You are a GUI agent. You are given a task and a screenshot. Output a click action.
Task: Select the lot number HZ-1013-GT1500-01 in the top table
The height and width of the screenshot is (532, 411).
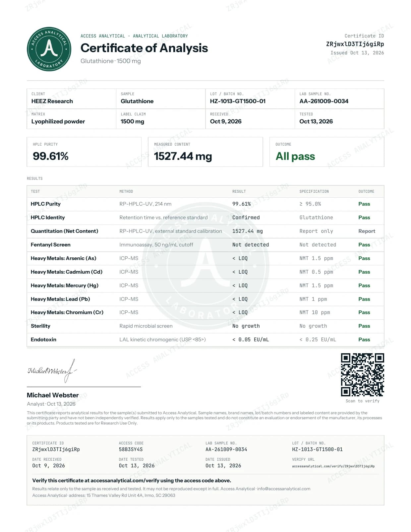pyautogui.click(x=238, y=101)
